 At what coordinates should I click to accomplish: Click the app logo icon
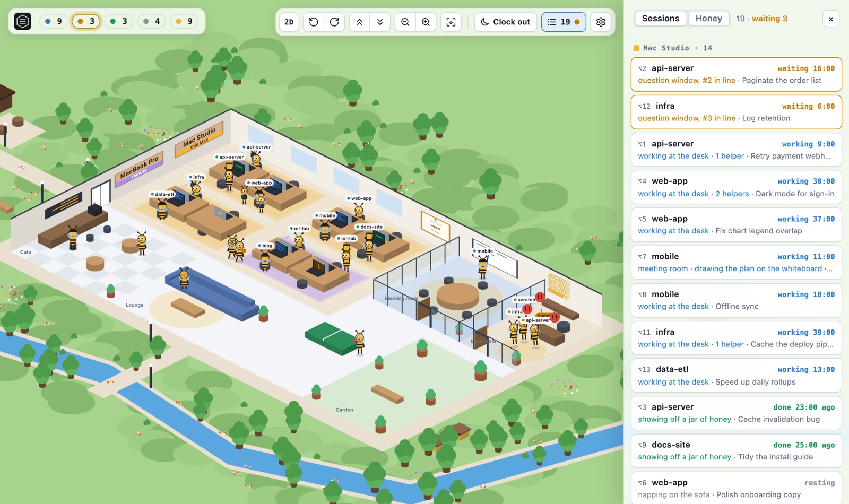[22, 21]
